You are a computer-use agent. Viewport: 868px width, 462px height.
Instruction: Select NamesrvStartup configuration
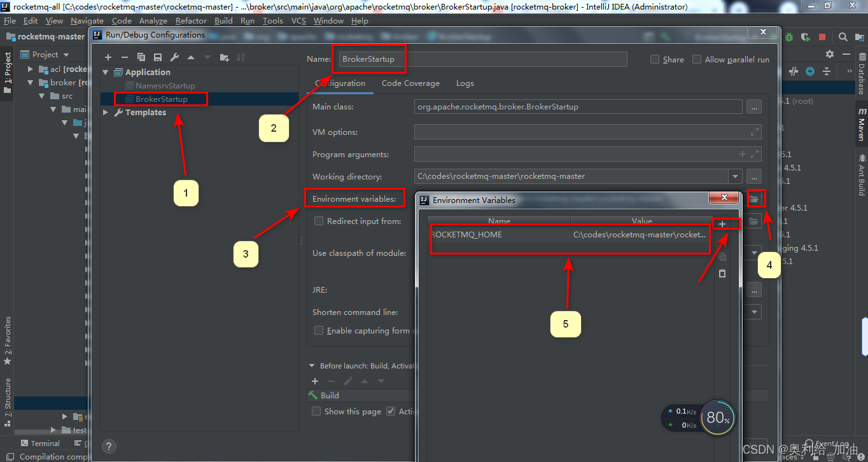pyautogui.click(x=165, y=86)
